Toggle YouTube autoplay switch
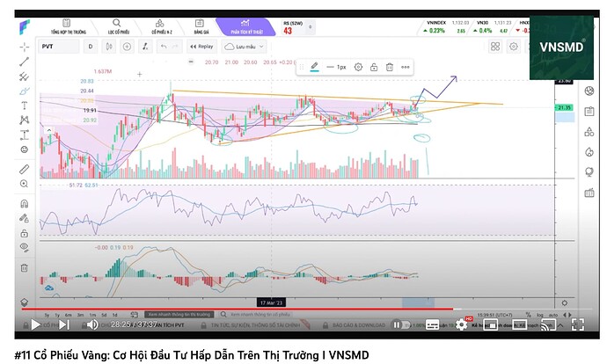 pos(400,324)
